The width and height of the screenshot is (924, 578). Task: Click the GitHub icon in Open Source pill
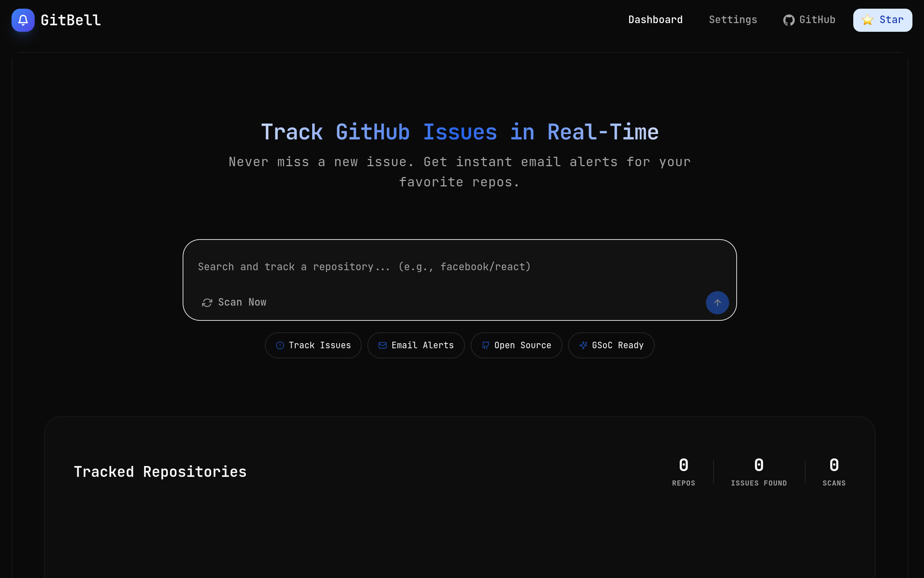(485, 346)
